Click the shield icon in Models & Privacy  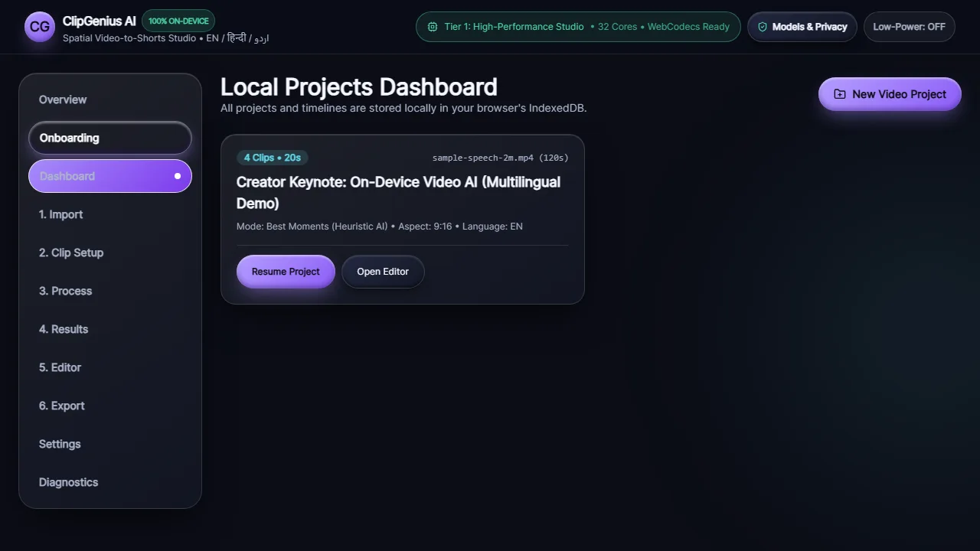click(762, 27)
